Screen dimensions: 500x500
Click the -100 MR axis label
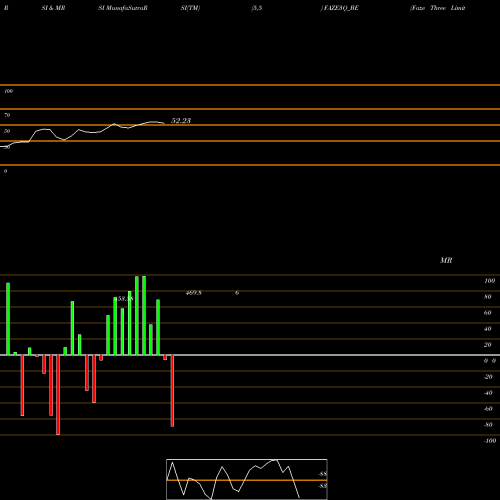point(490,441)
